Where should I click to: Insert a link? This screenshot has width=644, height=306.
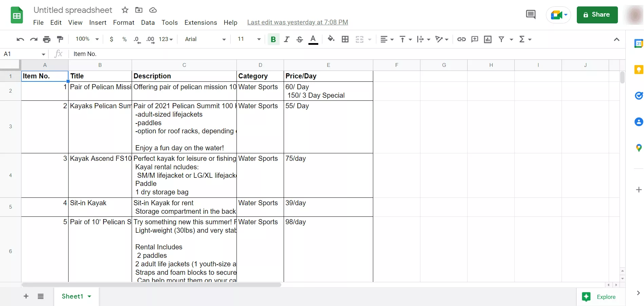point(461,39)
